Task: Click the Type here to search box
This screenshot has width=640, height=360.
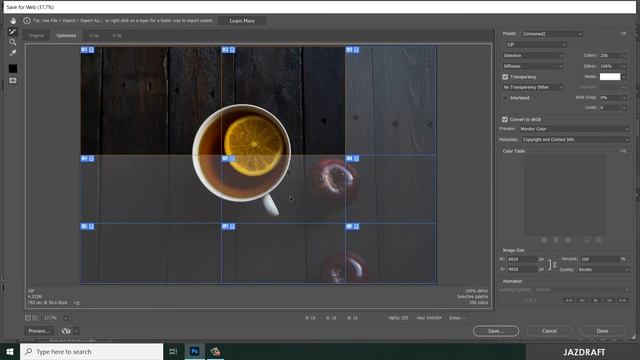Action: (x=91, y=351)
